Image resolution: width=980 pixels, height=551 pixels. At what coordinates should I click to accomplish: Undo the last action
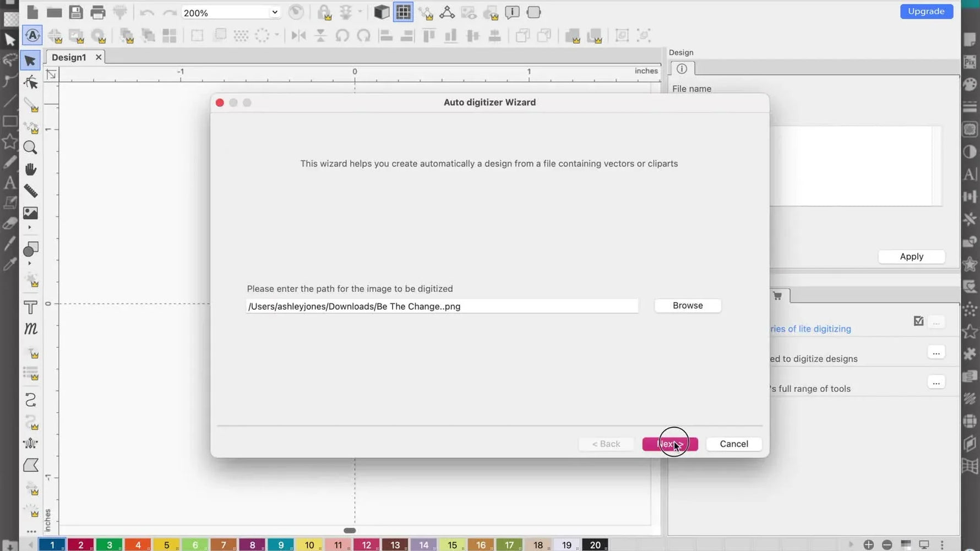pyautogui.click(x=146, y=13)
